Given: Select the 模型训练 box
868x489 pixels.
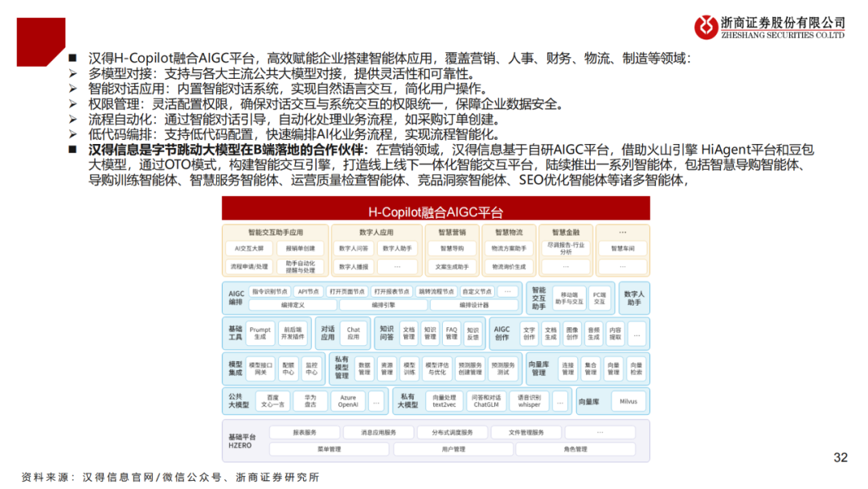Looking at the screenshot, I should tap(409, 369).
